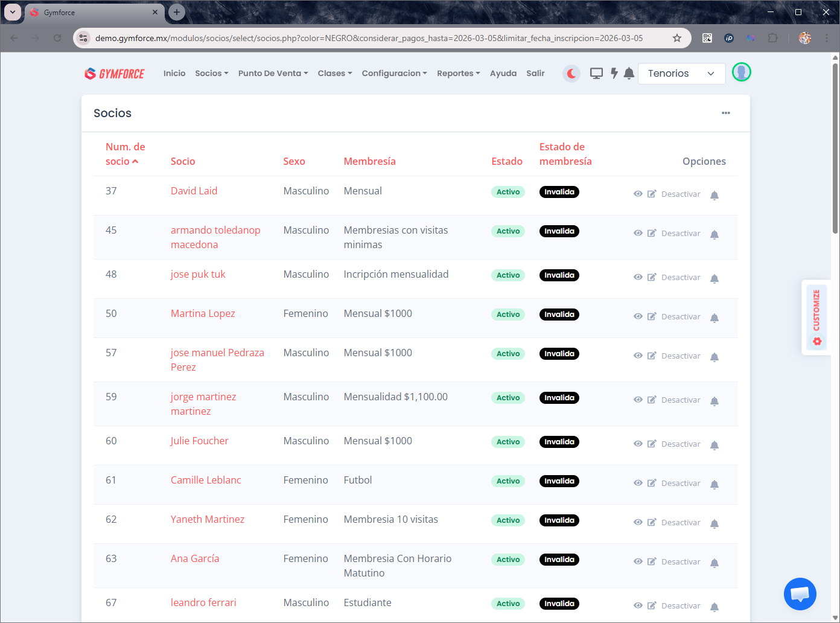Screen dimensions: 840x623
Task: Edit Camille Leblanc's record with the pencil icon
Action: [x=652, y=483]
